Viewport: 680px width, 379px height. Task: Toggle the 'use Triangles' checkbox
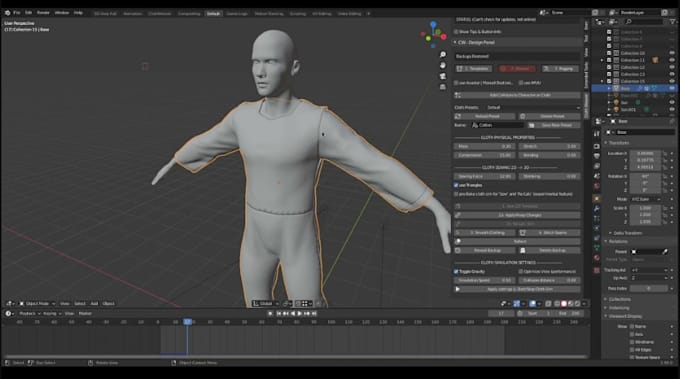pos(456,185)
